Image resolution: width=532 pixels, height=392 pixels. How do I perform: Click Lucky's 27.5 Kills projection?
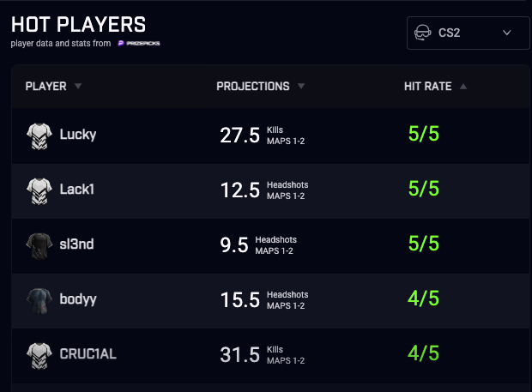click(x=239, y=135)
